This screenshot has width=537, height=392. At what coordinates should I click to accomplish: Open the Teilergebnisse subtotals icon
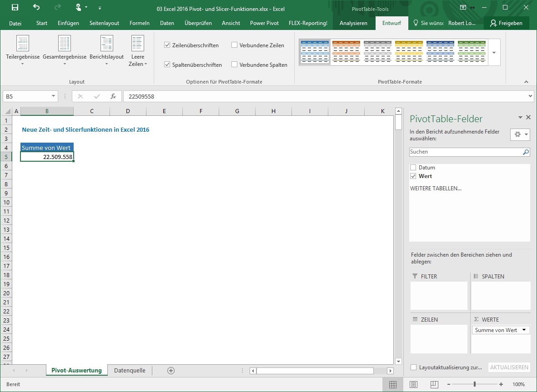pyautogui.click(x=23, y=44)
